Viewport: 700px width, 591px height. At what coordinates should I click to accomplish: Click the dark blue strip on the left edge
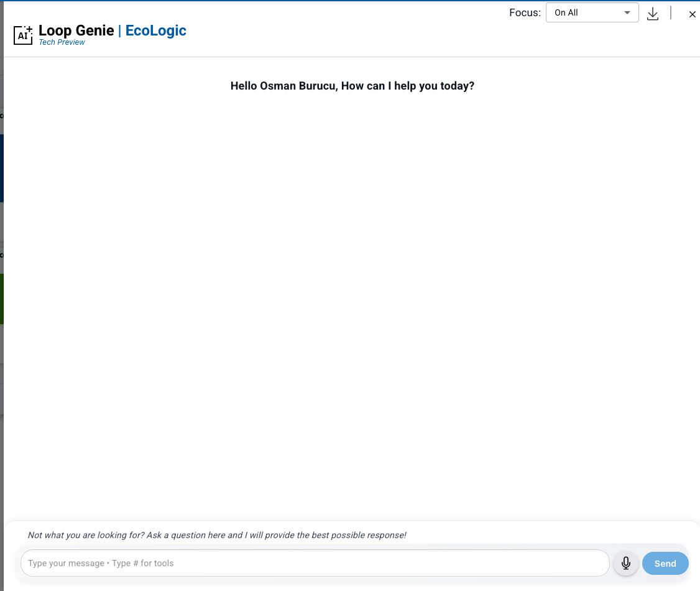[x=2, y=168]
